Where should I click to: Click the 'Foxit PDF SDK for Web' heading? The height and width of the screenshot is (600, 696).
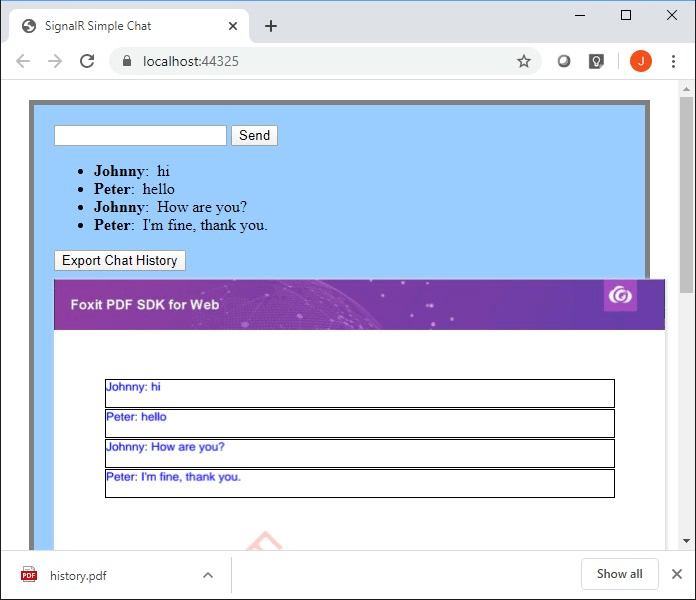point(145,305)
